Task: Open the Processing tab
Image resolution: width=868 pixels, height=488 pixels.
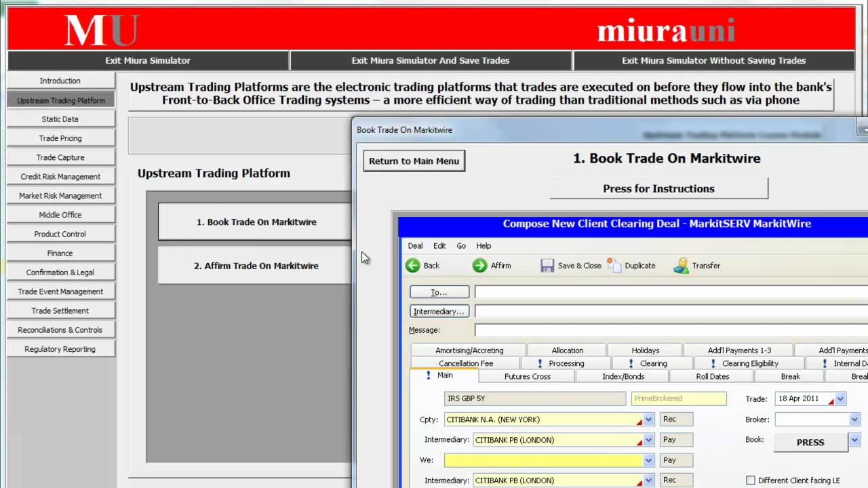Action: 566,363
